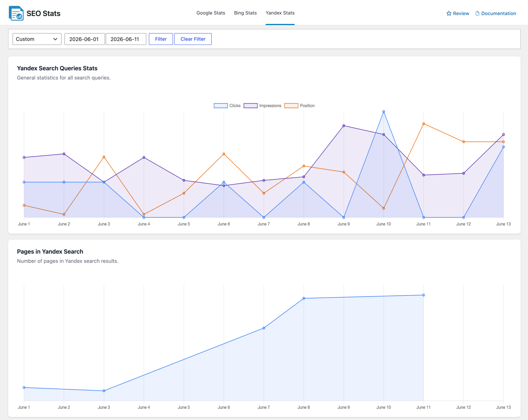Click the Impressions point at June 9
This screenshot has height=420, width=528.
(344, 126)
